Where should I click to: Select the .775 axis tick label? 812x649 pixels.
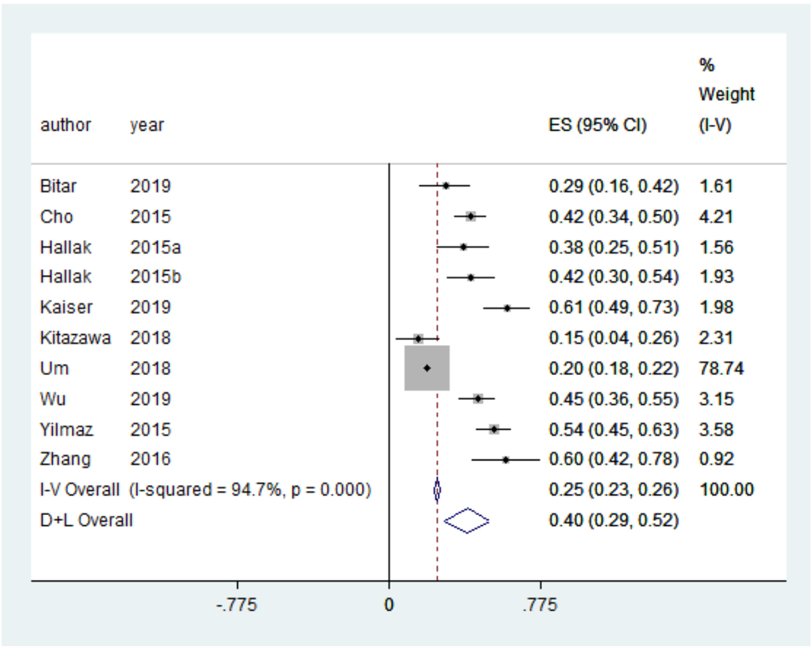(540, 605)
